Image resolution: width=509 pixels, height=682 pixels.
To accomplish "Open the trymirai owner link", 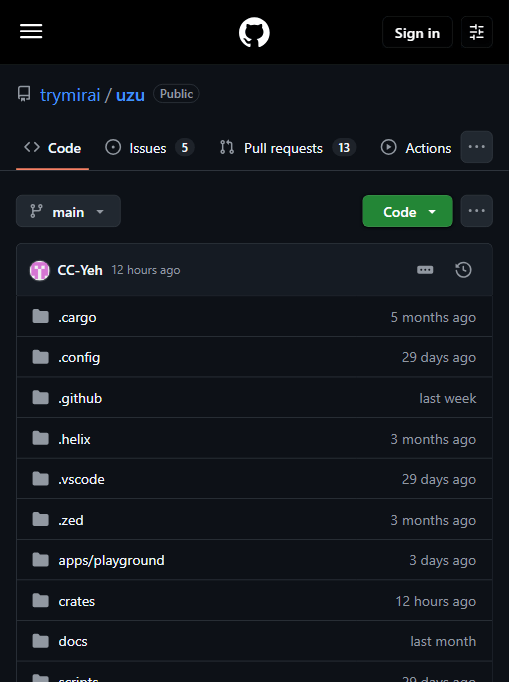I will click(x=70, y=95).
